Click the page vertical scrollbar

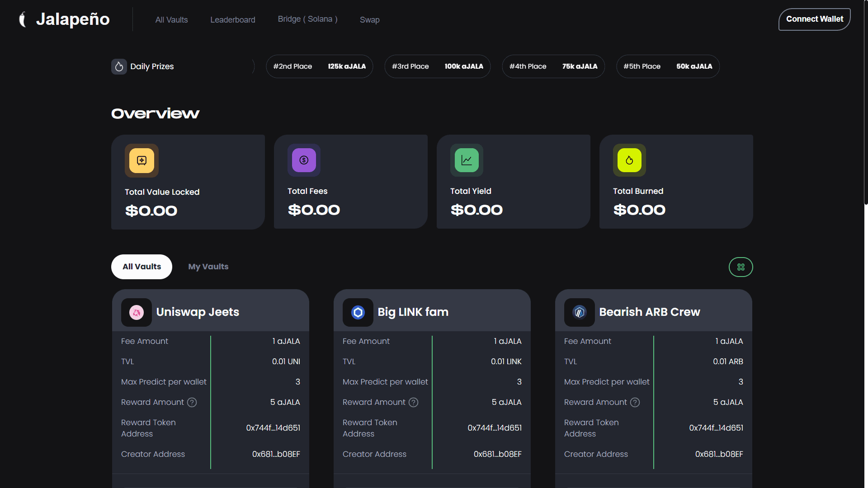click(x=865, y=103)
